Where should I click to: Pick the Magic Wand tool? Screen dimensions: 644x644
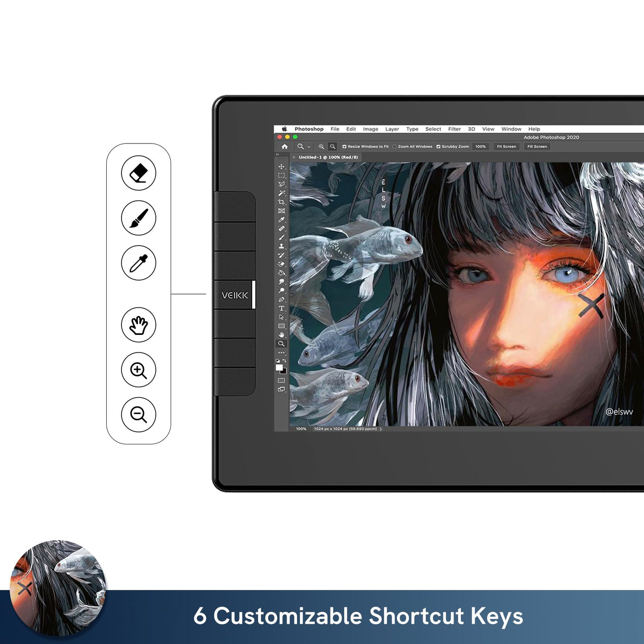coord(281,193)
